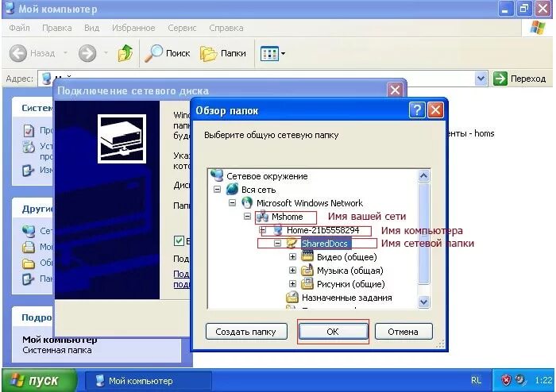The height and width of the screenshot is (392, 556).
Task: Click the Создать папку button
Action: tap(246, 332)
